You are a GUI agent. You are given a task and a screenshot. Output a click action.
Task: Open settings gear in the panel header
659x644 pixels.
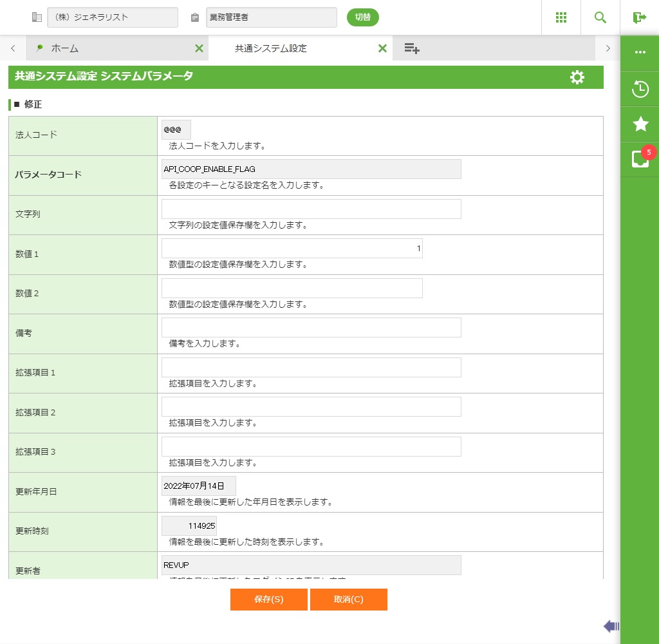point(577,77)
